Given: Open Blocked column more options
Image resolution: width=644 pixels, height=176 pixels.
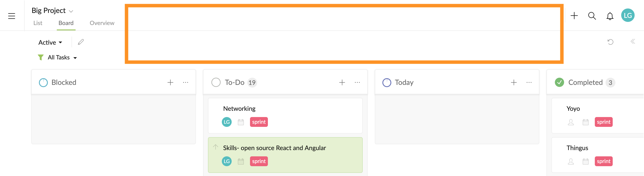Looking at the screenshot, I should point(186,82).
